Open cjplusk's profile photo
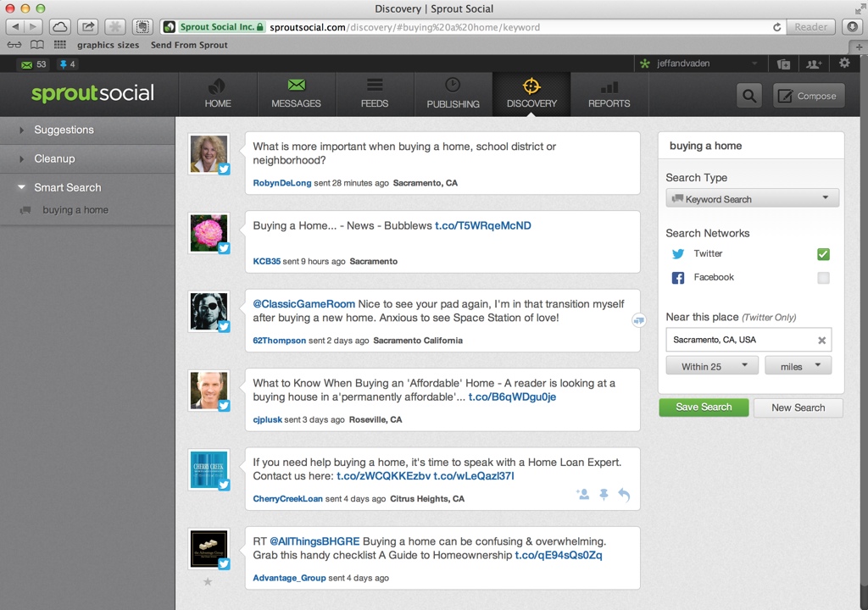The height and width of the screenshot is (610, 868). point(209,391)
